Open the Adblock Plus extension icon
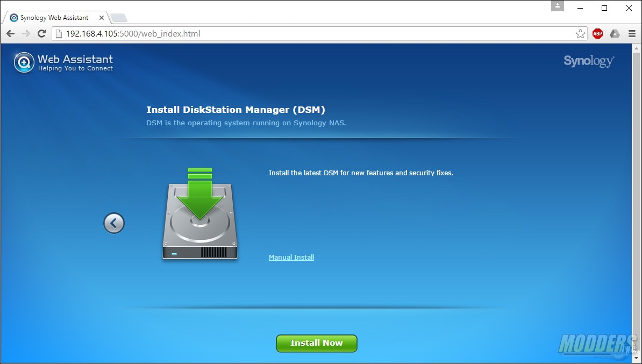This screenshot has width=642, height=364. coord(597,33)
